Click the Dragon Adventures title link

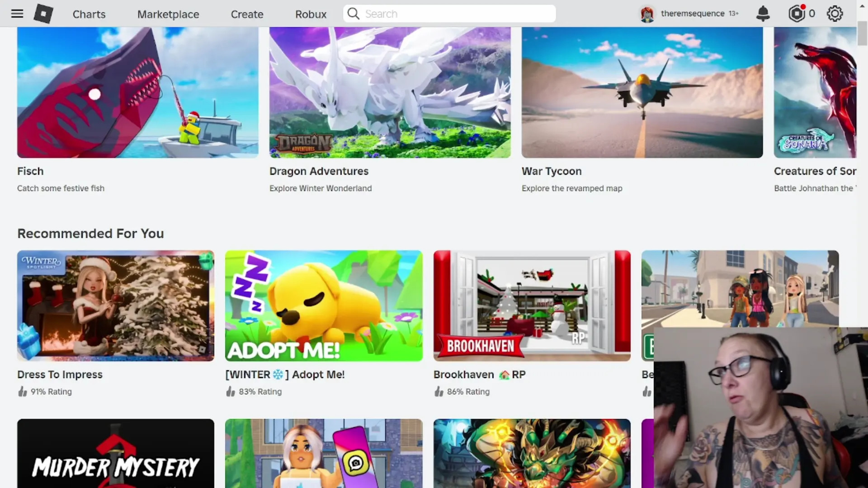(319, 171)
